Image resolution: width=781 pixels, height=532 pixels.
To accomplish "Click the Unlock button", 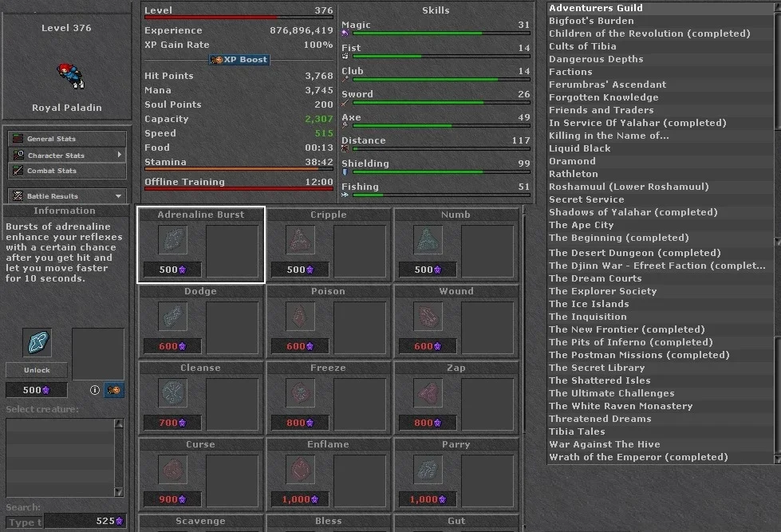I will coord(37,370).
